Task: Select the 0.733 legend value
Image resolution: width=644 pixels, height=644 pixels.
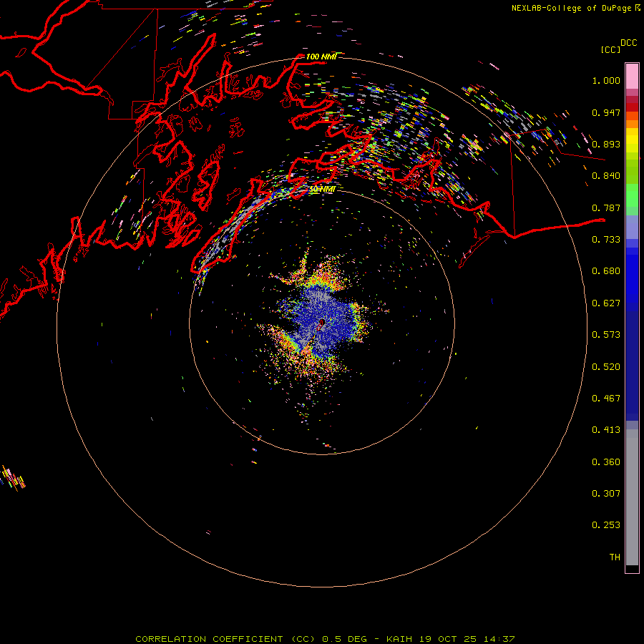Action: click(x=606, y=240)
